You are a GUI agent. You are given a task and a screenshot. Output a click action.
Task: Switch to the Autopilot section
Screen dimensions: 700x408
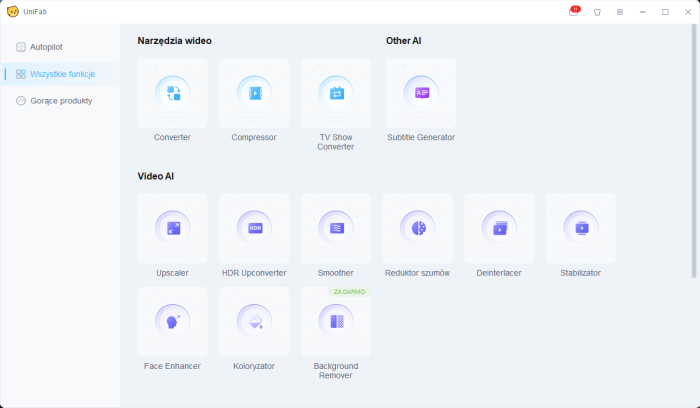point(61,47)
